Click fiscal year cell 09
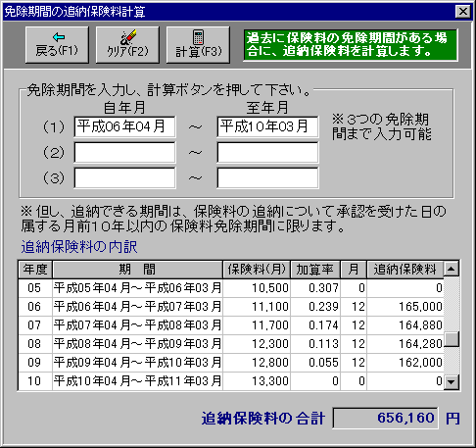Viewport: 476px width, 448px height. (x=35, y=363)
